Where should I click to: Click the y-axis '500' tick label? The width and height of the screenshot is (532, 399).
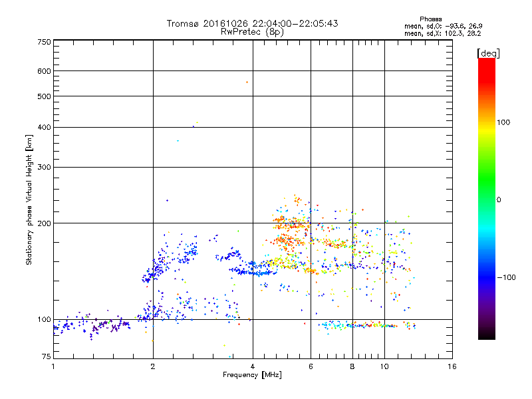45,96
